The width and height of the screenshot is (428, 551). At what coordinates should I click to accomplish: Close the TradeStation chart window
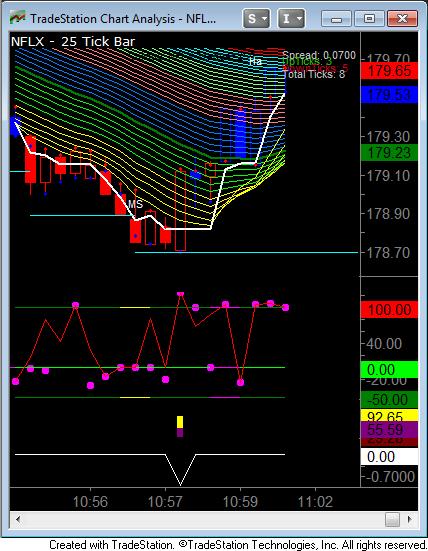pyautogui.click(x=402, y=19)
